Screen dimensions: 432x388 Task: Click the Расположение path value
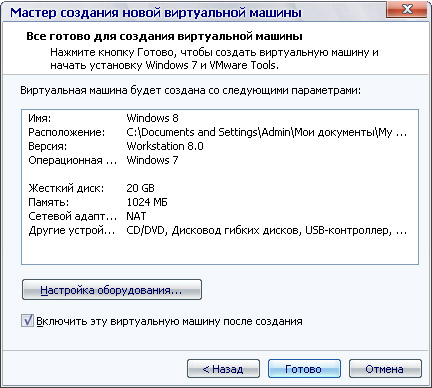click(x=266, y=132)
